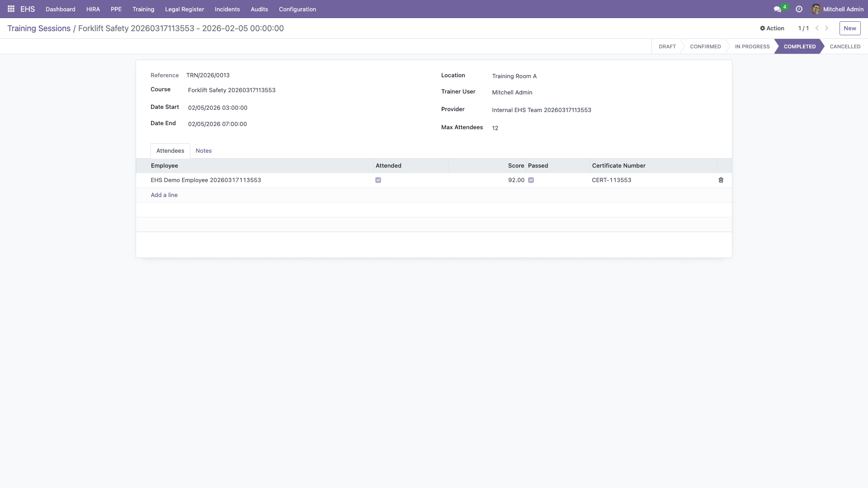Click Mitchell Admin avatar picture
868x488 pixels.
pos(816,9)
